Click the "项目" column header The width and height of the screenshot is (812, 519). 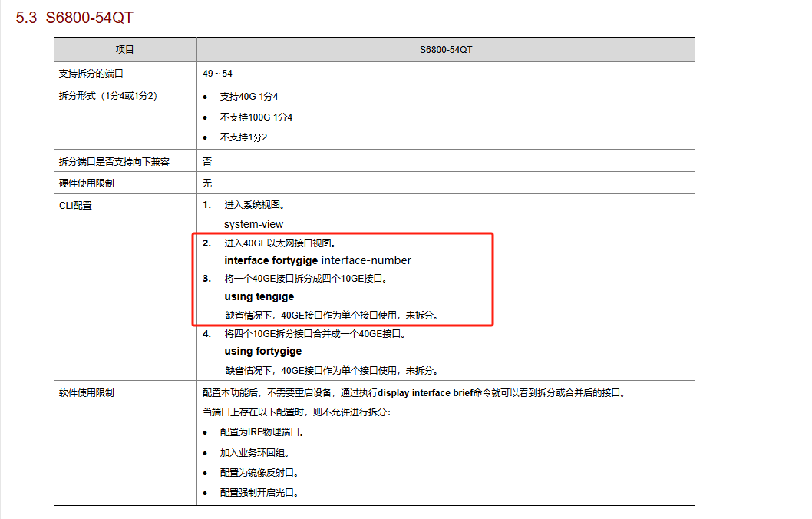click(x=125, y=50)
